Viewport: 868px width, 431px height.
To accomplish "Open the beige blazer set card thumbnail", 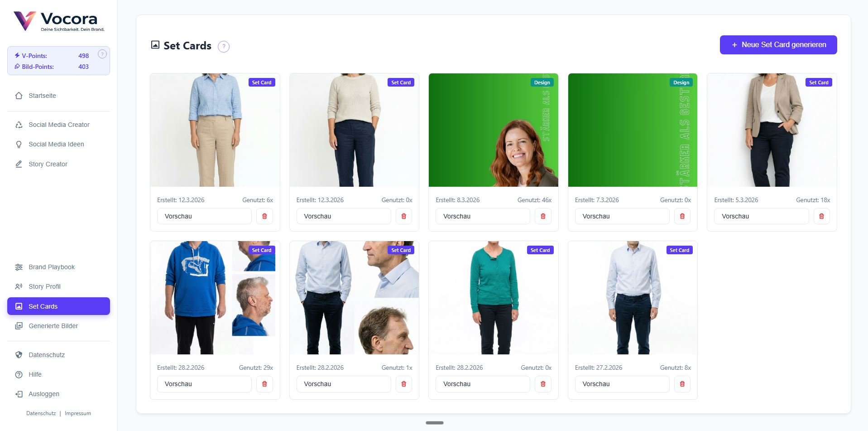I will point(772,130).
